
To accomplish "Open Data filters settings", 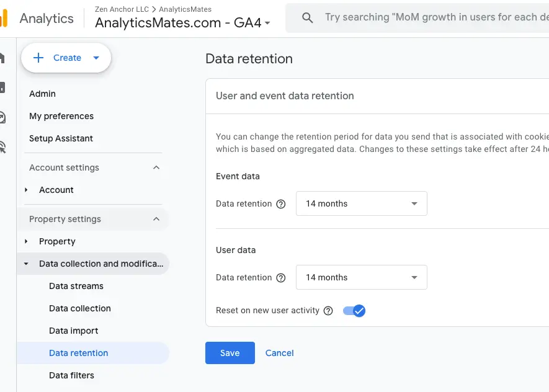I will [71, 375].
